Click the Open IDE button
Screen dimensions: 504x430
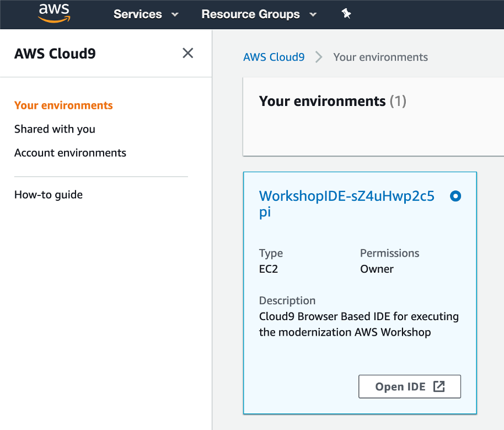click(410, 386)
